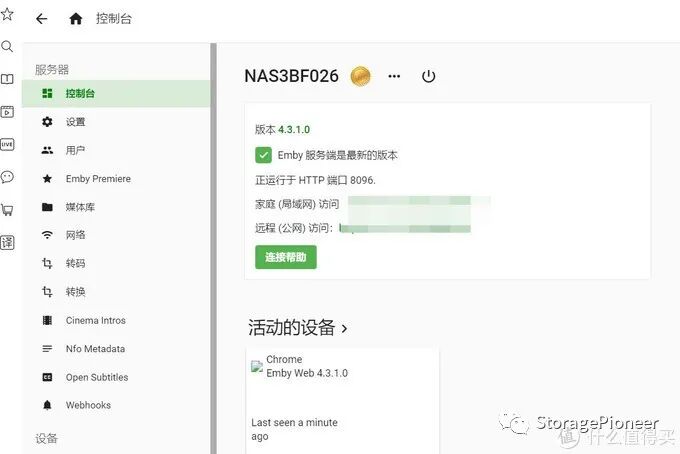Image resolution: width=680 pixels, height=454 pixels.
Task: Open Open Subtitles settings
Action: pos(116,377)
